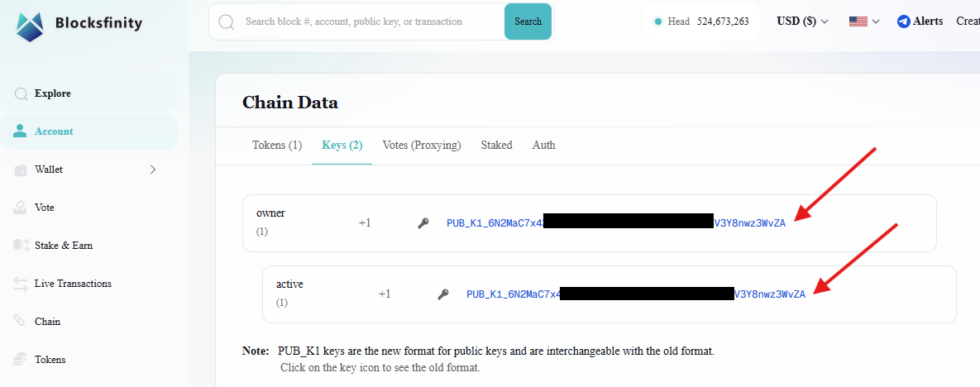Click the key icon in active row
Viewport: 980px width, 387px height.
(443, 294)
